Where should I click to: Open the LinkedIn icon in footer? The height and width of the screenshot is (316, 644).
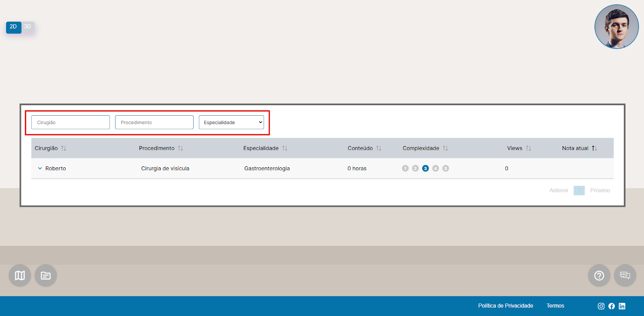click(622, 306)
